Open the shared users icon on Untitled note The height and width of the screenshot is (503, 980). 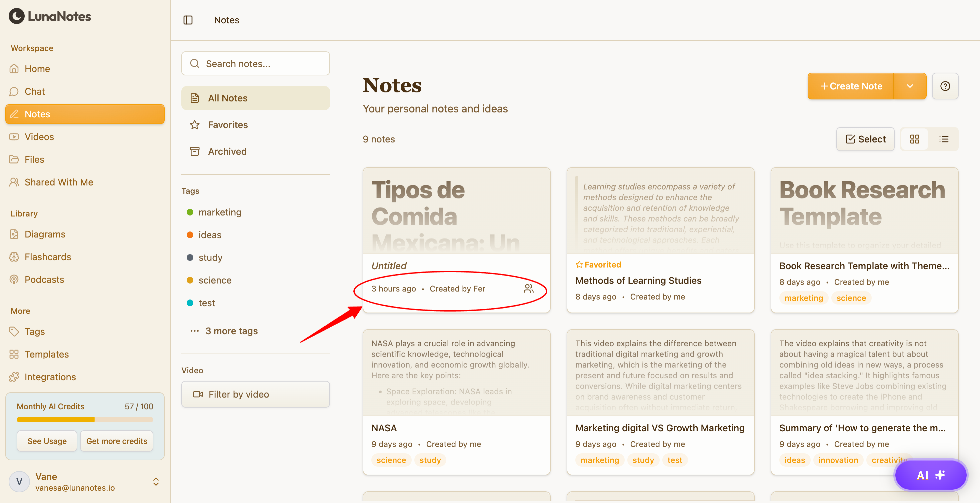[528, 289]
